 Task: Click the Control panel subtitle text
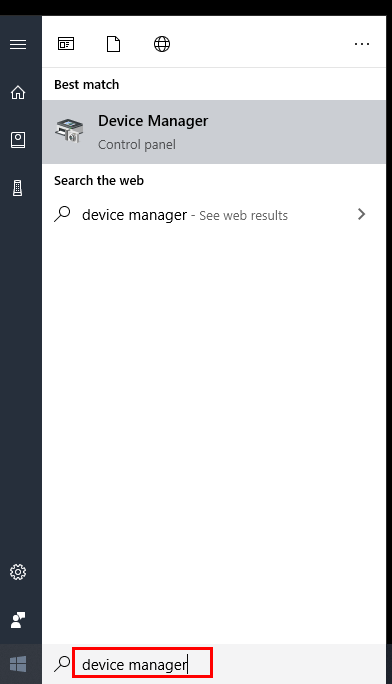click(x=137, y=144)
